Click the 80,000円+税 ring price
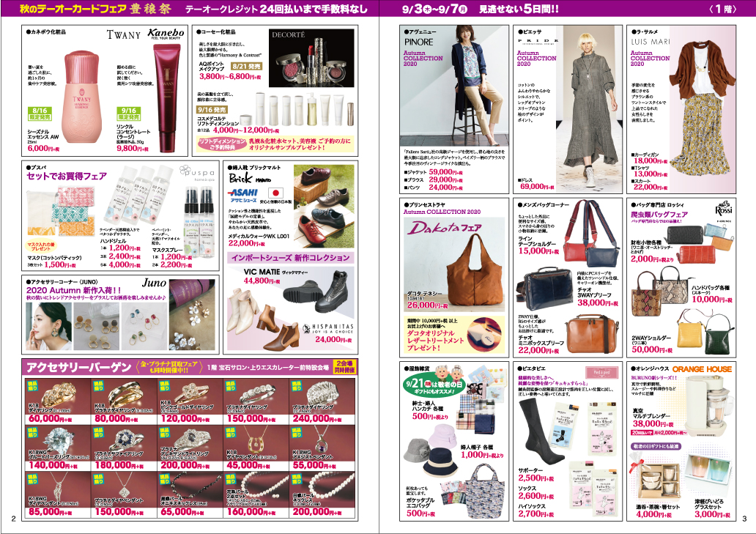Viewport: 756px width, 534px height. coord(116,419)
